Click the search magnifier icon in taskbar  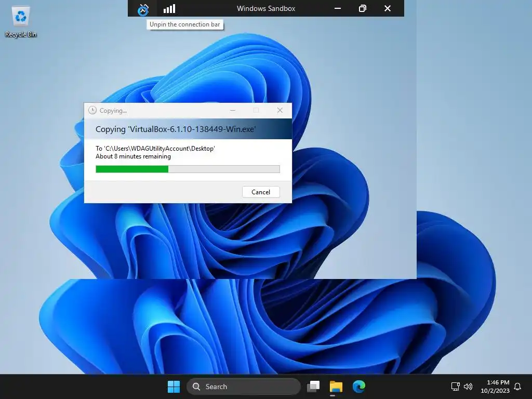(x=196, y=387)
